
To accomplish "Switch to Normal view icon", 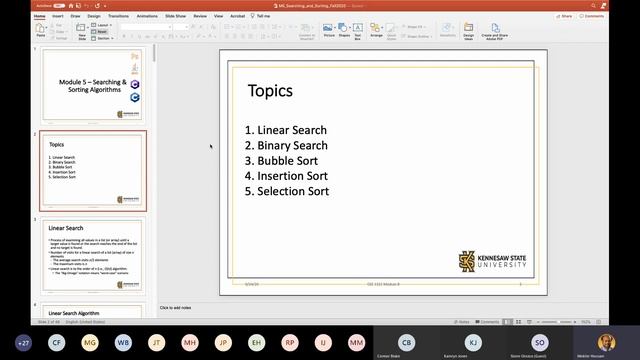I will click(508, 322).
